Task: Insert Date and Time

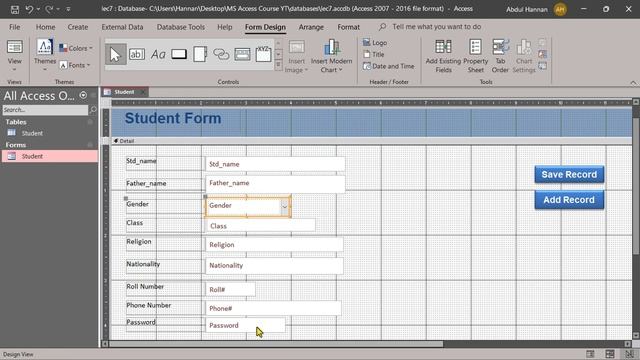Action: pyautogui.click(x=389, y=66)
